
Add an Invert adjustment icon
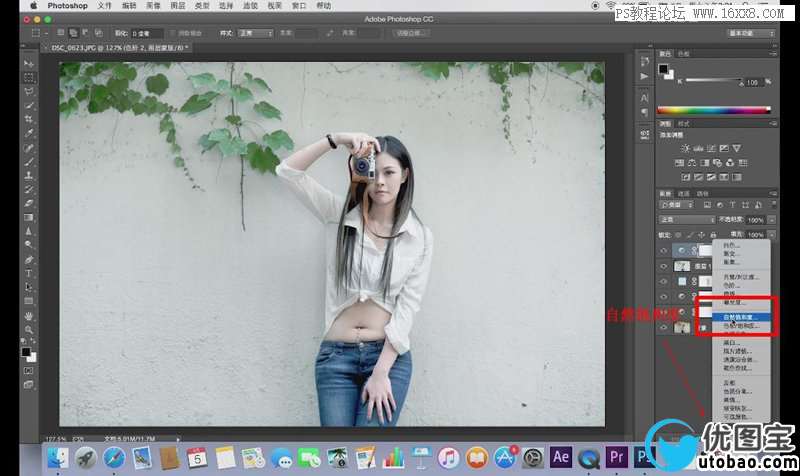tap(686, 177)
